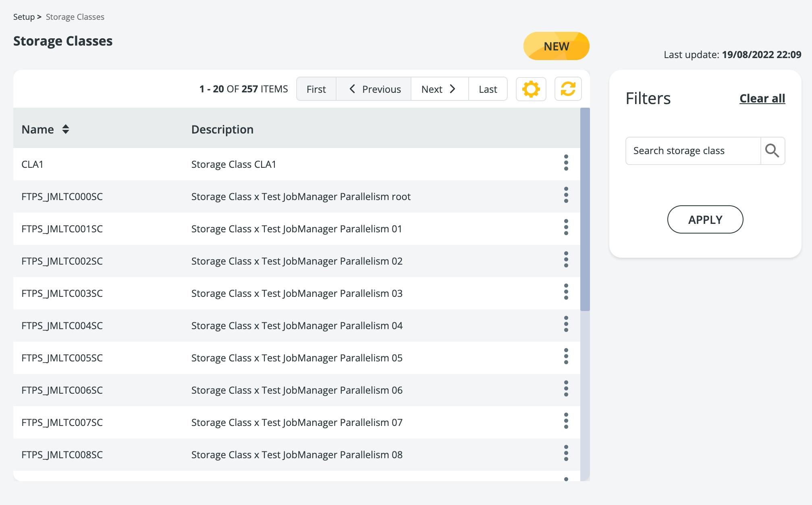This screenshot has height=505, width=812.
Task: Click the Clear all link
Action: tap(762, 98)
